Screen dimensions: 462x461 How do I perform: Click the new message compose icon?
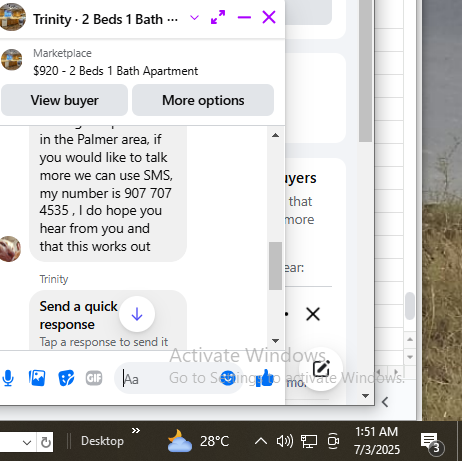[321, 369]
